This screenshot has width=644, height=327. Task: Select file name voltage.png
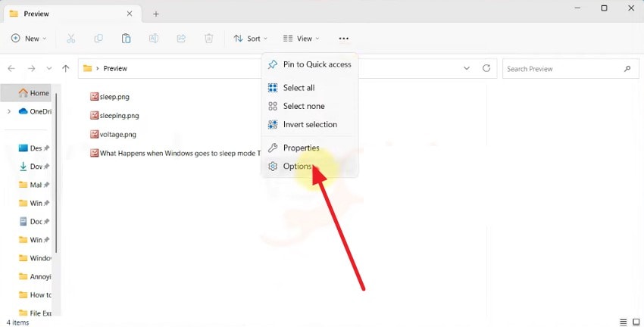[x=118, y=135]
